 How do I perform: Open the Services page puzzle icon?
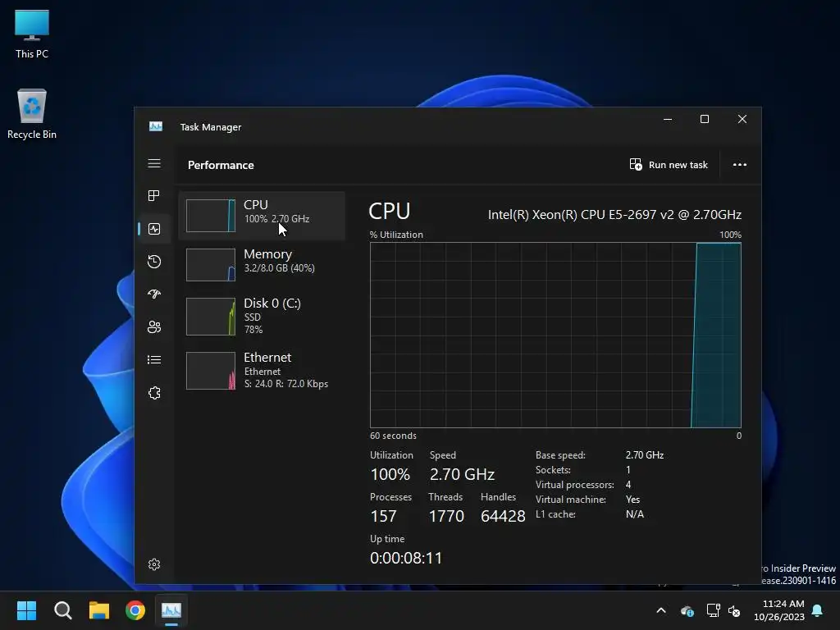pyautogui.click(x=154, y=393)
